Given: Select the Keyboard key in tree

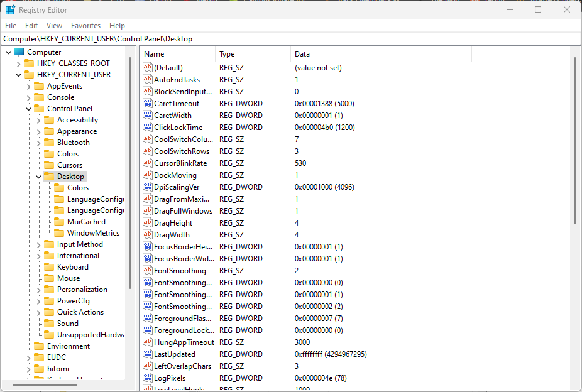Looking at the screenshot, I should (73, 267).
